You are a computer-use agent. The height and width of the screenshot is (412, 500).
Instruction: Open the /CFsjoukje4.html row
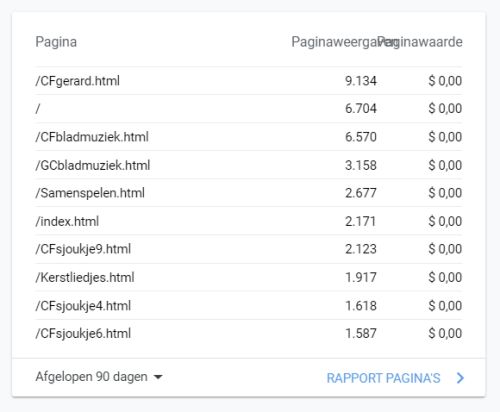pyautogui.click(x=249, y=306)
